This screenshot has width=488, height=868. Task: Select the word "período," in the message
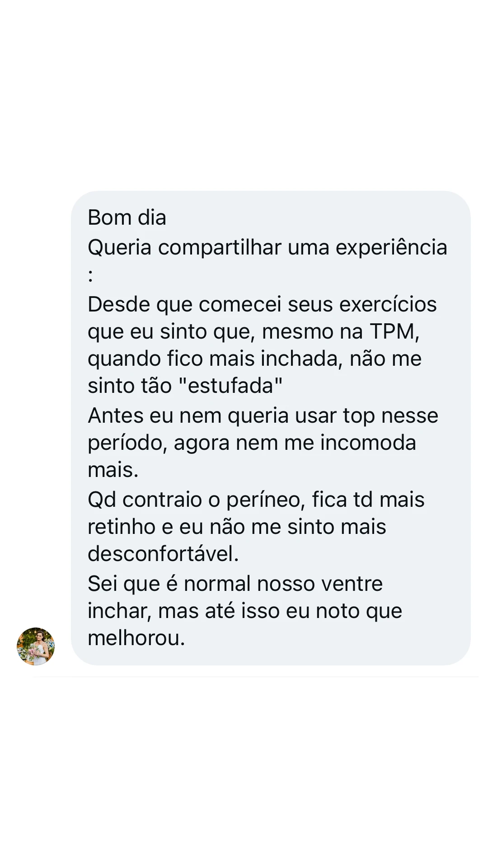(127, 443)
